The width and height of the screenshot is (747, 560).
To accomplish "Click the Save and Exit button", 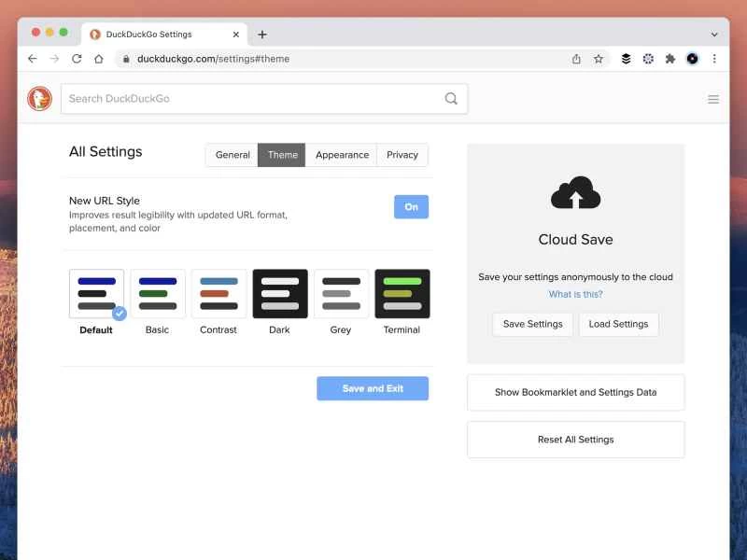I will point(373,388).
